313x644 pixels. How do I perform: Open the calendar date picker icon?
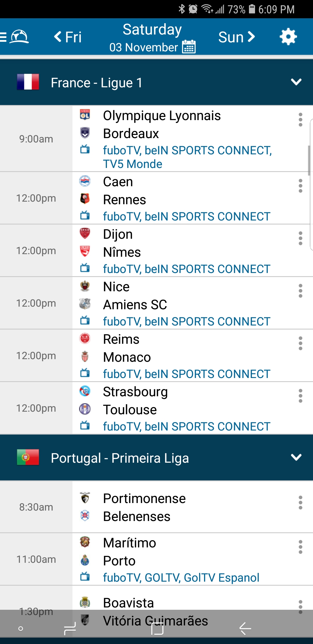189,47
